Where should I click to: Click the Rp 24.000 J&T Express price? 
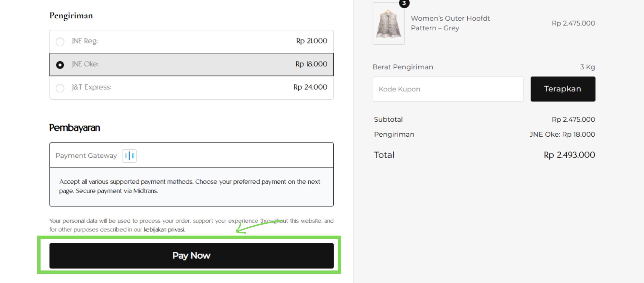(310, 87)
